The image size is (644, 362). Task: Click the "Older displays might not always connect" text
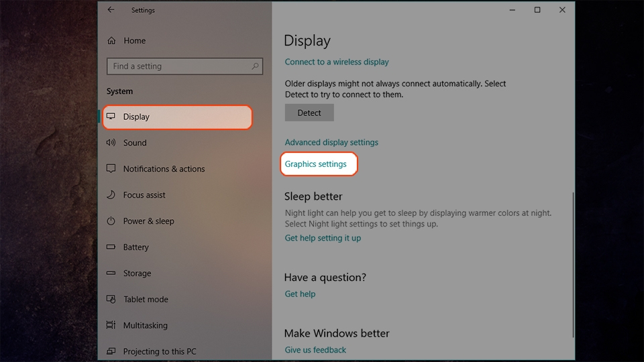coord(395,89)
